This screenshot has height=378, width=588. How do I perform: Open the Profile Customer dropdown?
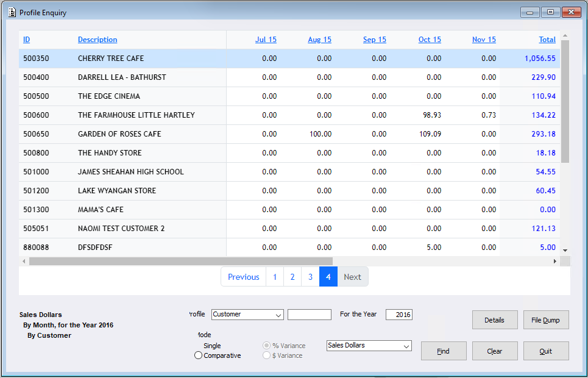point(247,315)
